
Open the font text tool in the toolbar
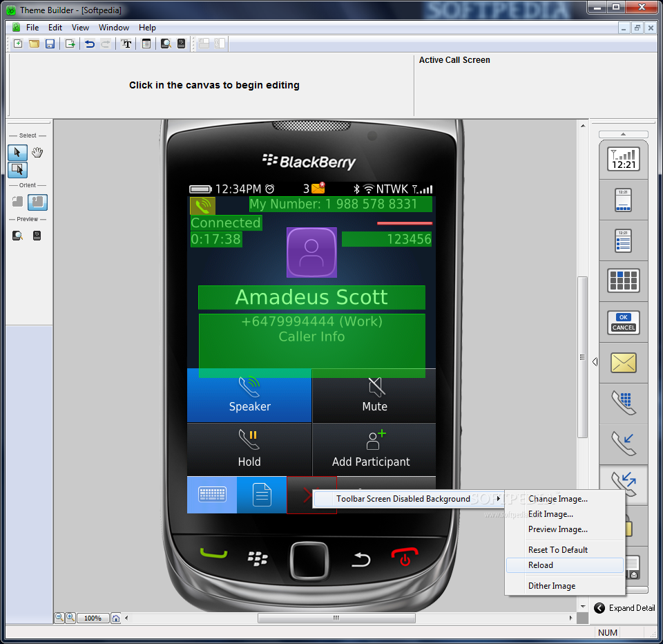[x=126, y=44]
